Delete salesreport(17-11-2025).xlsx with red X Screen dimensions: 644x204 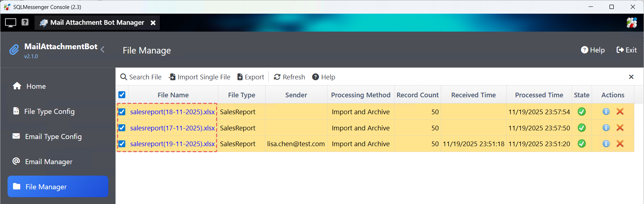pyautogui.click(x=620, y=128)
